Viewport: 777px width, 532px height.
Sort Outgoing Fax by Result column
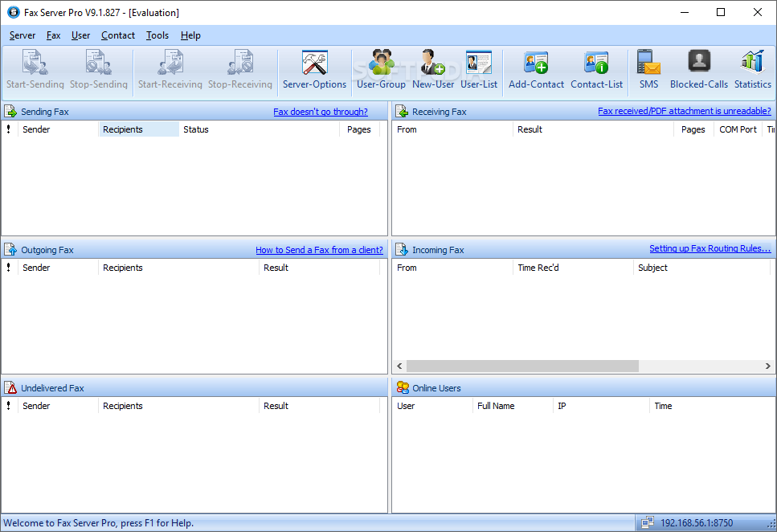(320, 268)
